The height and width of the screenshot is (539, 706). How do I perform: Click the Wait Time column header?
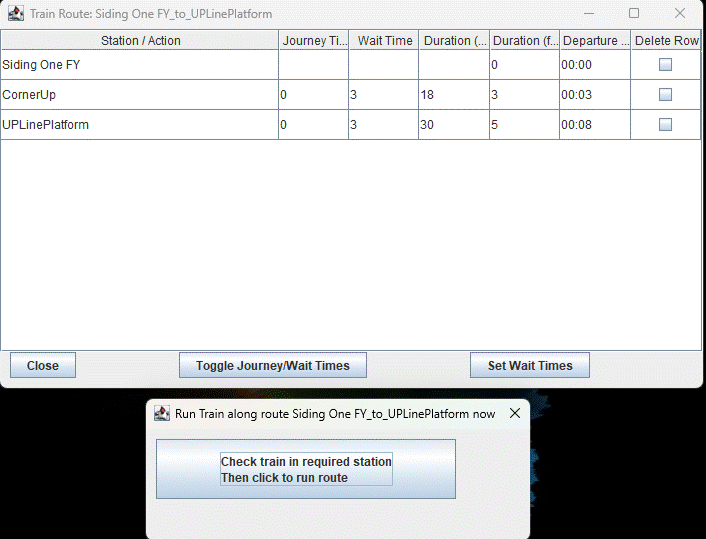[384, 41]
